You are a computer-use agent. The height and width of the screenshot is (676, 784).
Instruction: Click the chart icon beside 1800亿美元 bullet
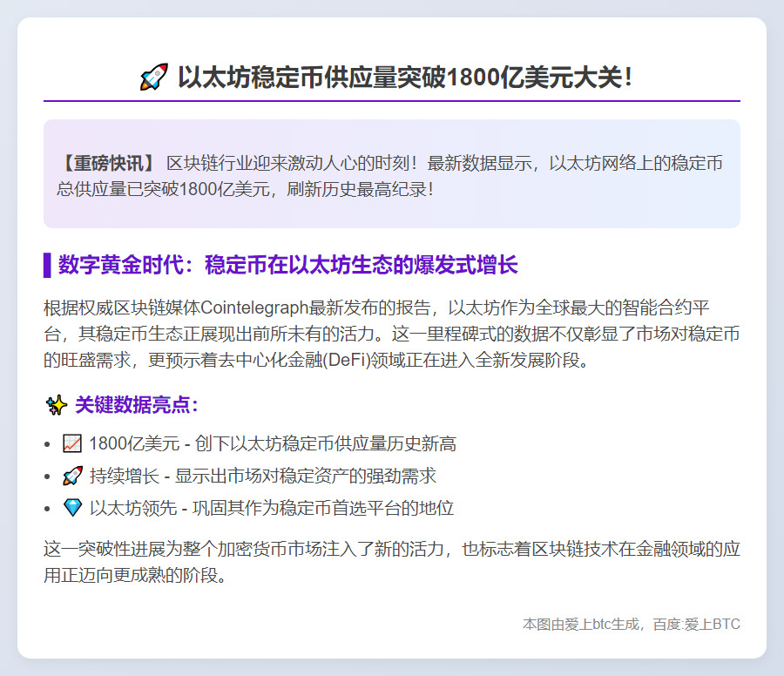tap(73, 443)
